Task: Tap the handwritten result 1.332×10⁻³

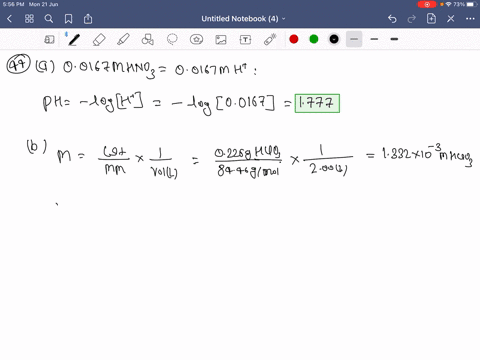Action: (412, 153)
